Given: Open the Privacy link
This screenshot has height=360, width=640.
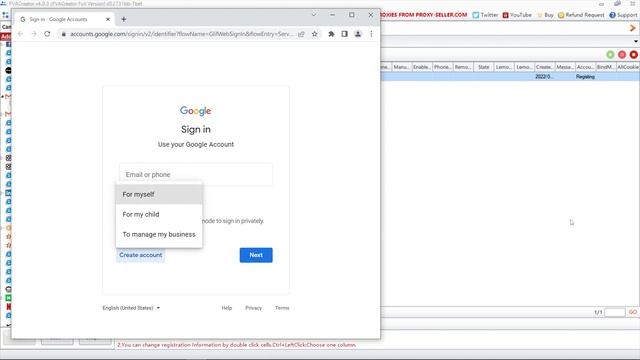Looking at the screenshot, I should [253, 308].
